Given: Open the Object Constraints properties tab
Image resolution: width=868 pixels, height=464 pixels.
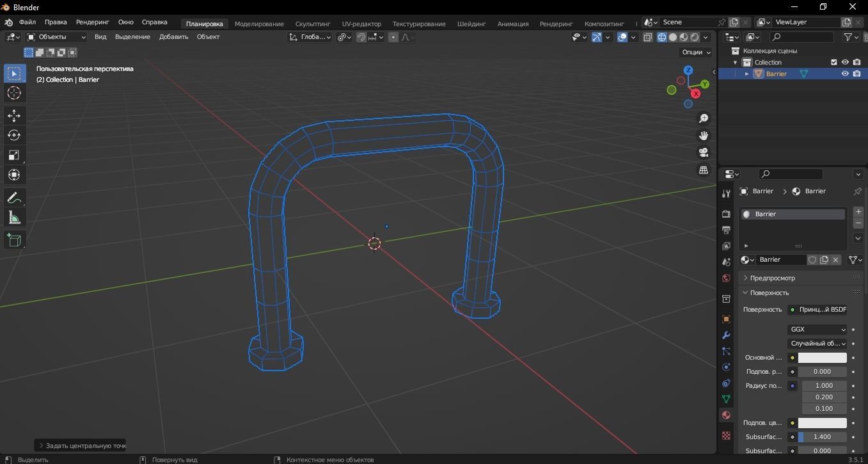Looking at the screenshot, I should click(726, 383).
